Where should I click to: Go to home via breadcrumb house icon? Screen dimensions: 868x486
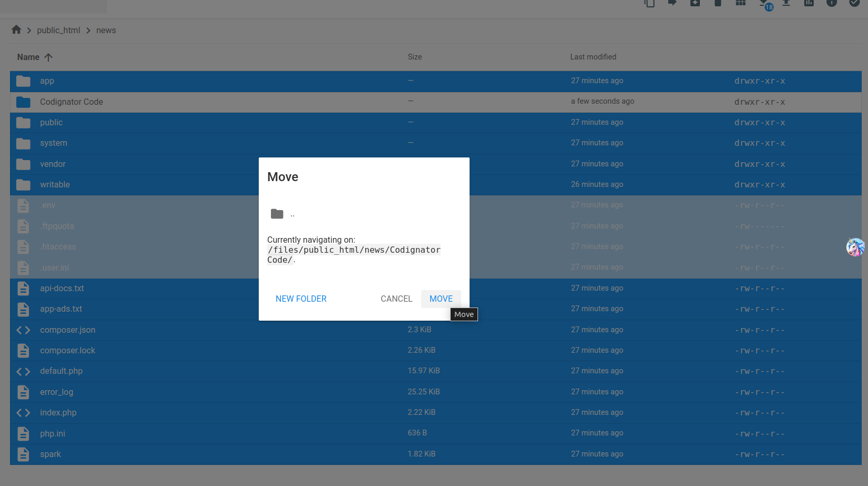(x=16, y=30)
